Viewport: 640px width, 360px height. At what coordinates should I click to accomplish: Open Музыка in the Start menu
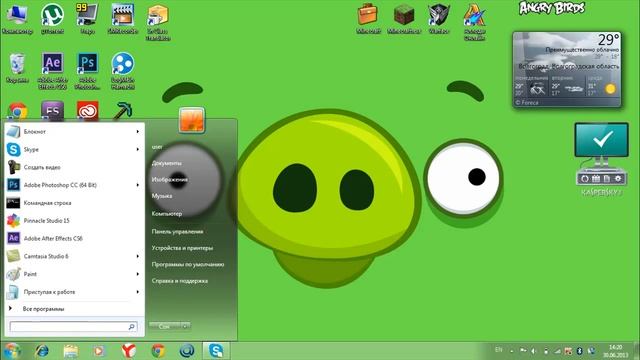(162, 196)
